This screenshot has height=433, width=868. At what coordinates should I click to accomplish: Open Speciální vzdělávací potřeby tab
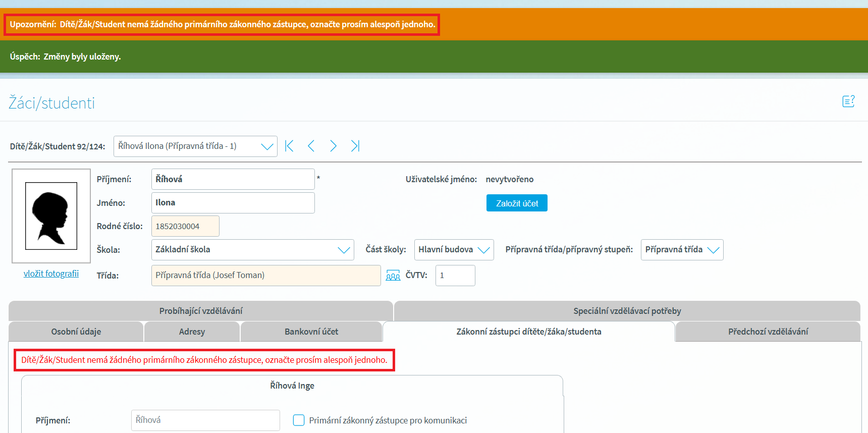[627, 311]
